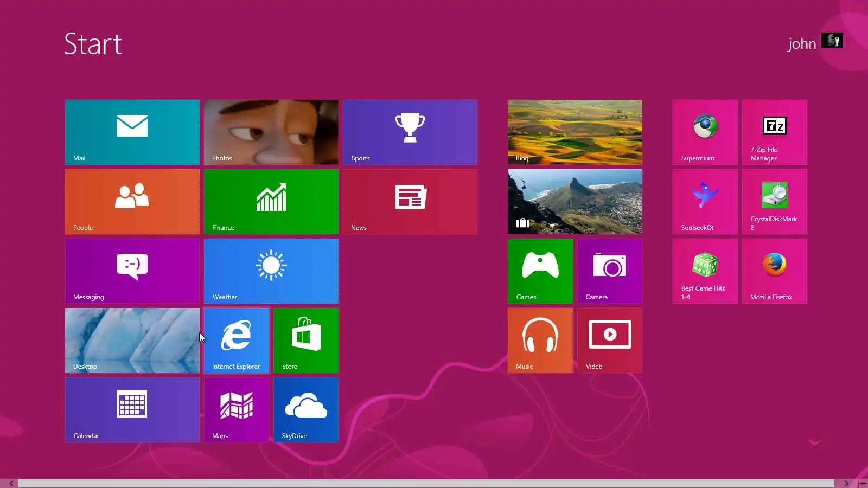This screenshot has height=488, width=868.
Task: Launch the Messaging tile
Action: pos(132,271)
